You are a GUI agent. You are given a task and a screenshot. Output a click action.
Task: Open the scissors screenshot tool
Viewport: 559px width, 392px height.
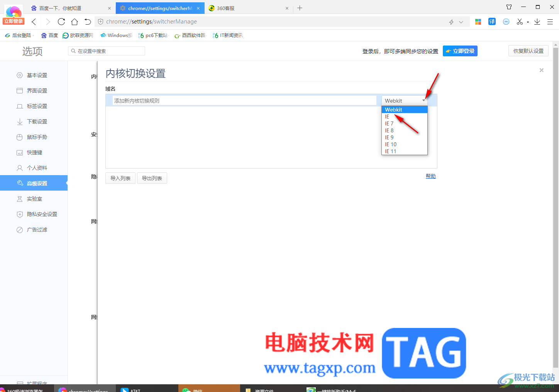pos(520,22)
